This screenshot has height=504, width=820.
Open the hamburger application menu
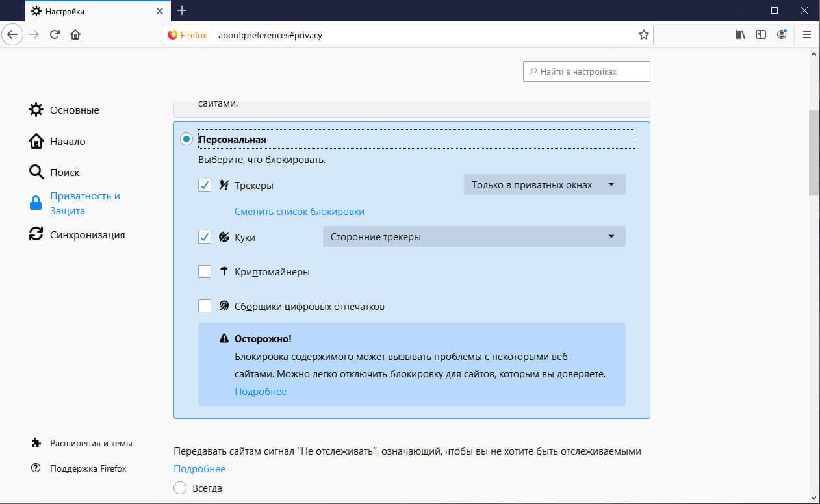(x=807, y=35)
